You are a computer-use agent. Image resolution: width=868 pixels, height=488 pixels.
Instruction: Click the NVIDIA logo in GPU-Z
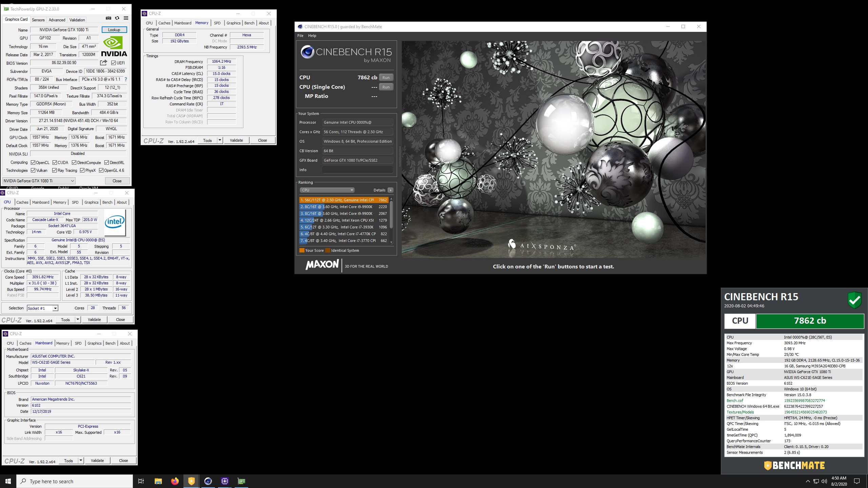(114, 46)
